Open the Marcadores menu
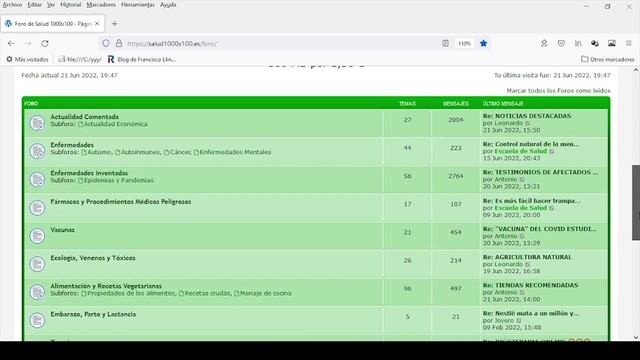The height and width of the screenshot is (360, 640). (101, 5)
